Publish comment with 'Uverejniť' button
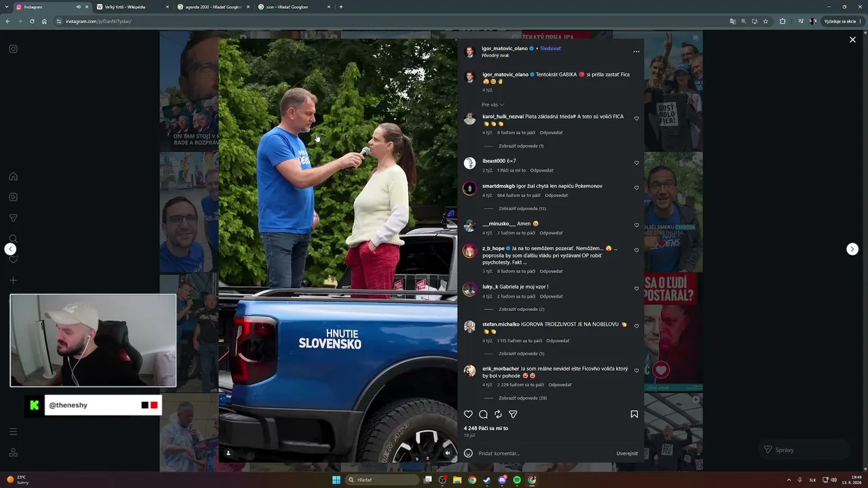The height and width of the screenshot is (488, 868). [x=627, y=453]
